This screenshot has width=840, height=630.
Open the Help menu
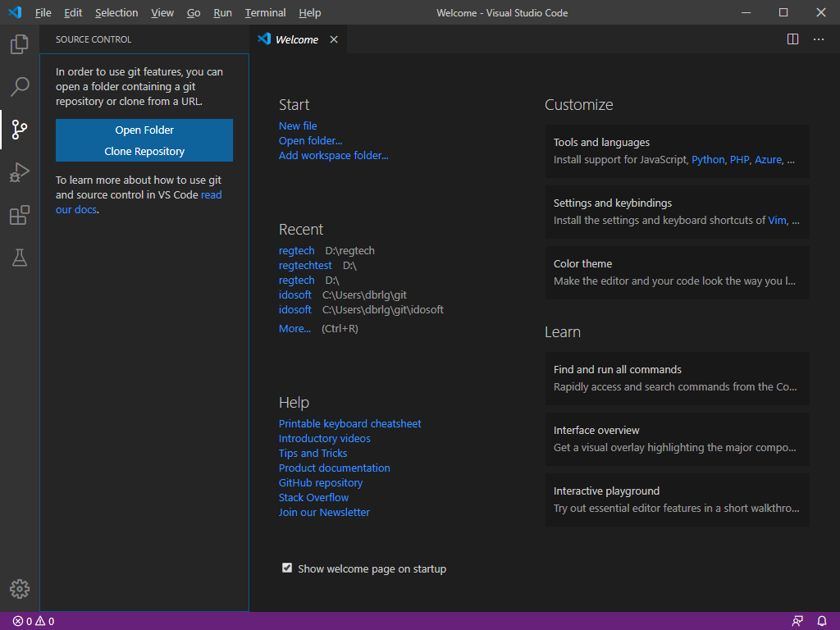coord(309,12)
